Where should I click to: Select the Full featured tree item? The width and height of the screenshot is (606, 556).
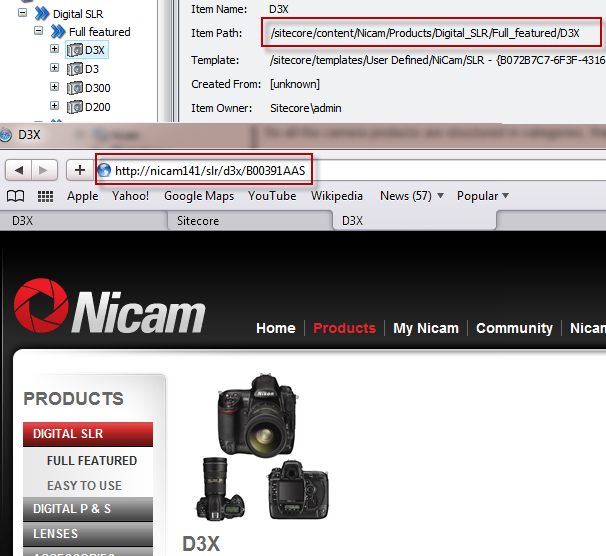tap(100, 32)
